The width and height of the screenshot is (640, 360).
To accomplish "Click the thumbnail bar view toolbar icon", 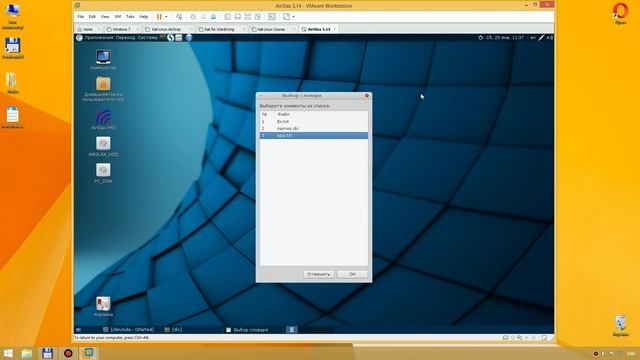I will click(x=238, y=17).
